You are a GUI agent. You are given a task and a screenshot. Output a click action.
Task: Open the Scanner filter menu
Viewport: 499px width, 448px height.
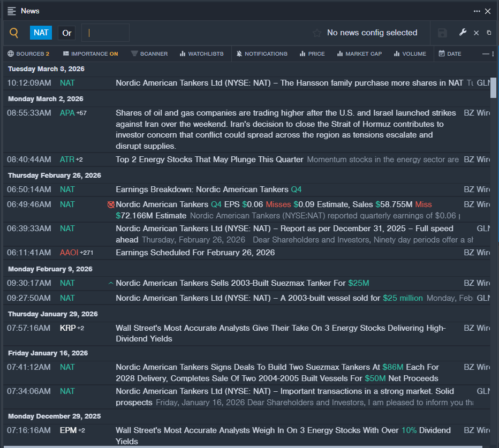(x=149, y=54)
